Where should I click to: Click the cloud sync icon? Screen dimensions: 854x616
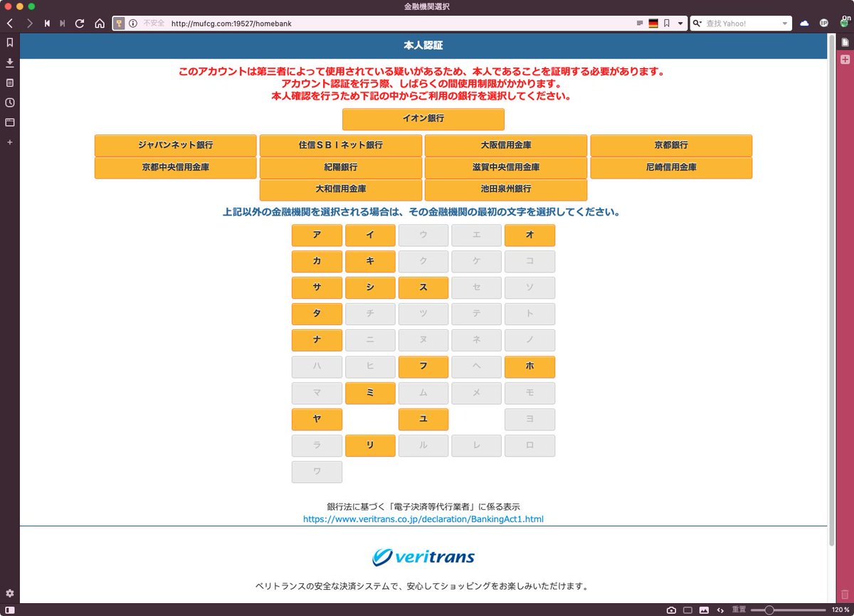click(x=805, y=23)
